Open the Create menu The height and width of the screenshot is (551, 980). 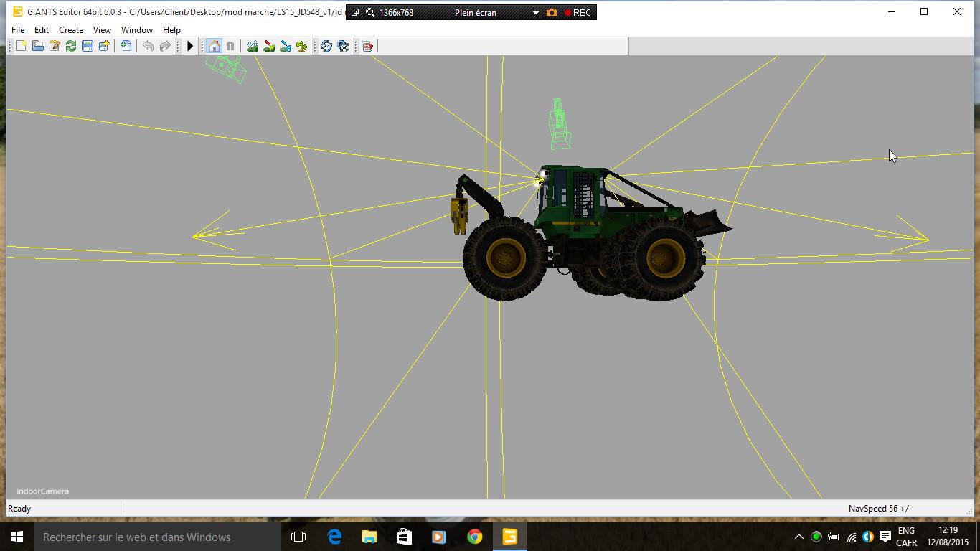[x=70, y=30]
